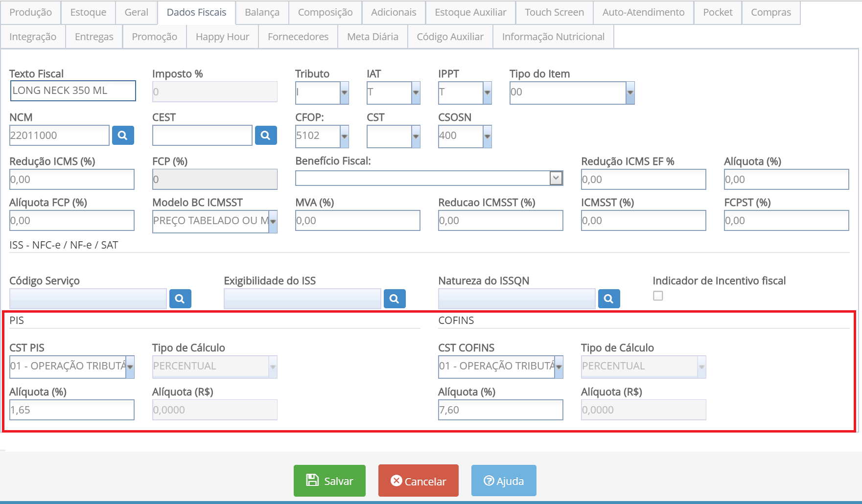Open the Pocket tab
Viewport: 862px width, 504px height.
718,12
